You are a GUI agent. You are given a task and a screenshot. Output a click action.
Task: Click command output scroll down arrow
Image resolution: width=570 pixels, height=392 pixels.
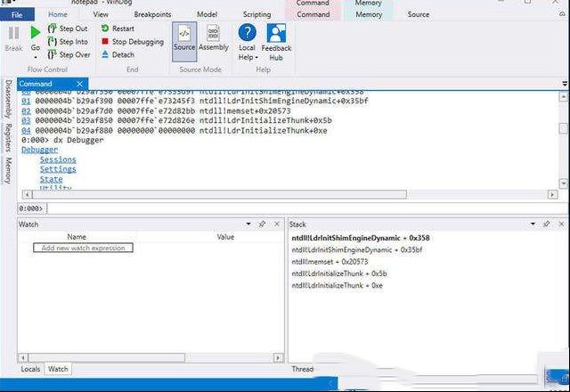tap(563, 184)
